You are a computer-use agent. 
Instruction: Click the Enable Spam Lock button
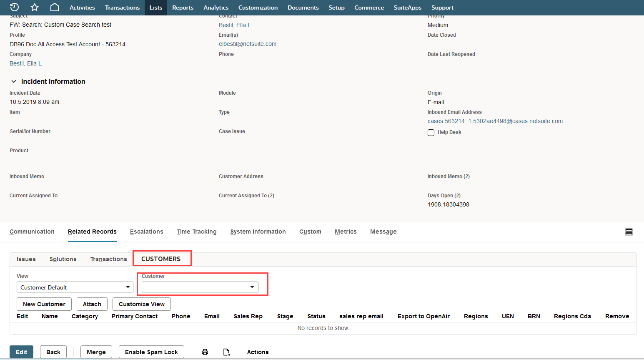point(151,352)
